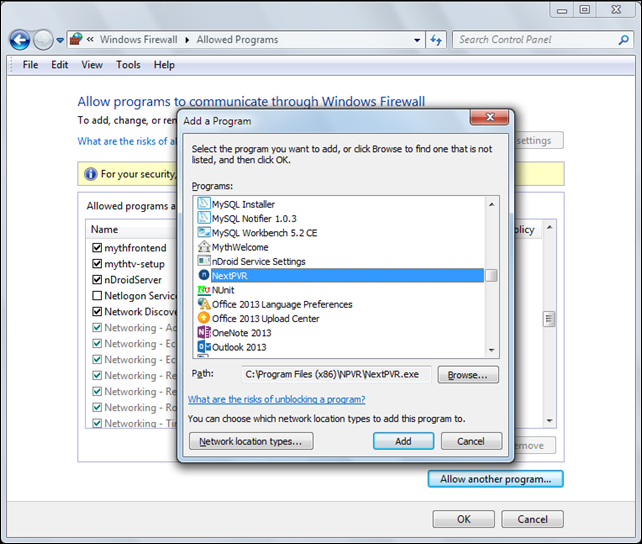Click the Browse... button
Image resolution: width=642 pixels, height=544 pixels.
pos(468,375)
